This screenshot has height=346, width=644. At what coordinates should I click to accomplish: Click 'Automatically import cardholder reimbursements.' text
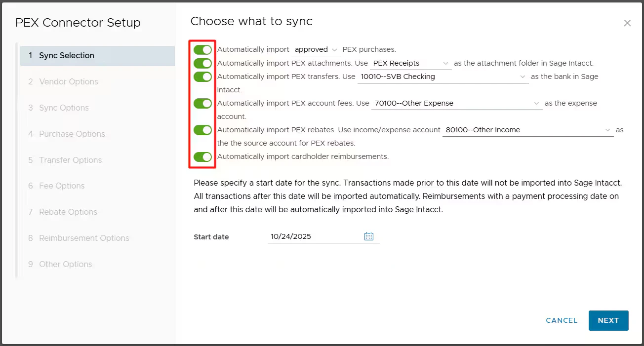(303, 157)
